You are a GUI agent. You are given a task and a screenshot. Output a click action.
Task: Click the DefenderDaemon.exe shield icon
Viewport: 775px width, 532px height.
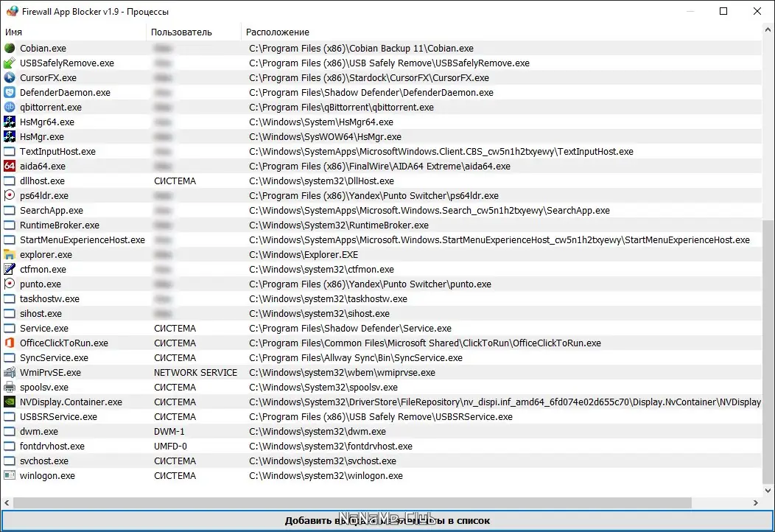tap(10, 92)
